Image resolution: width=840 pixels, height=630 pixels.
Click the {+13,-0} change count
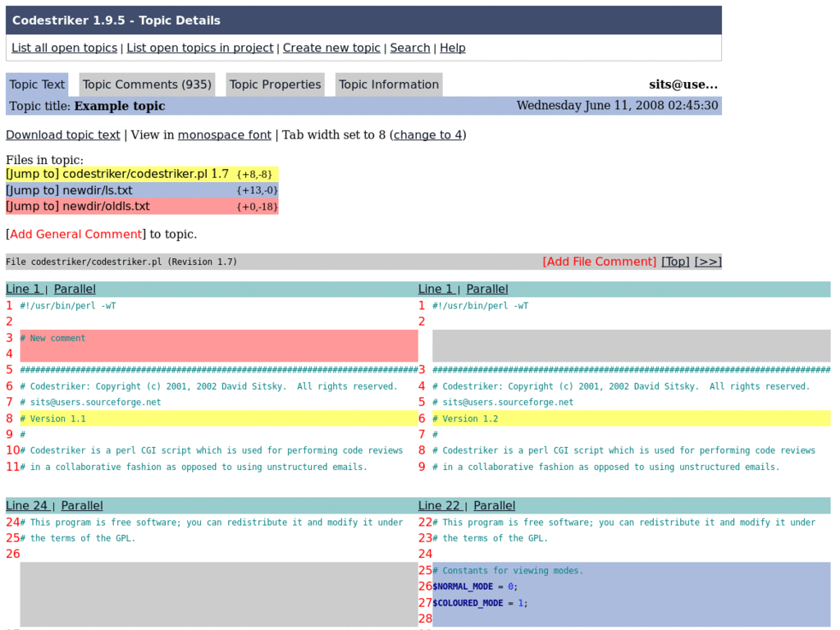tap(257, 190)
